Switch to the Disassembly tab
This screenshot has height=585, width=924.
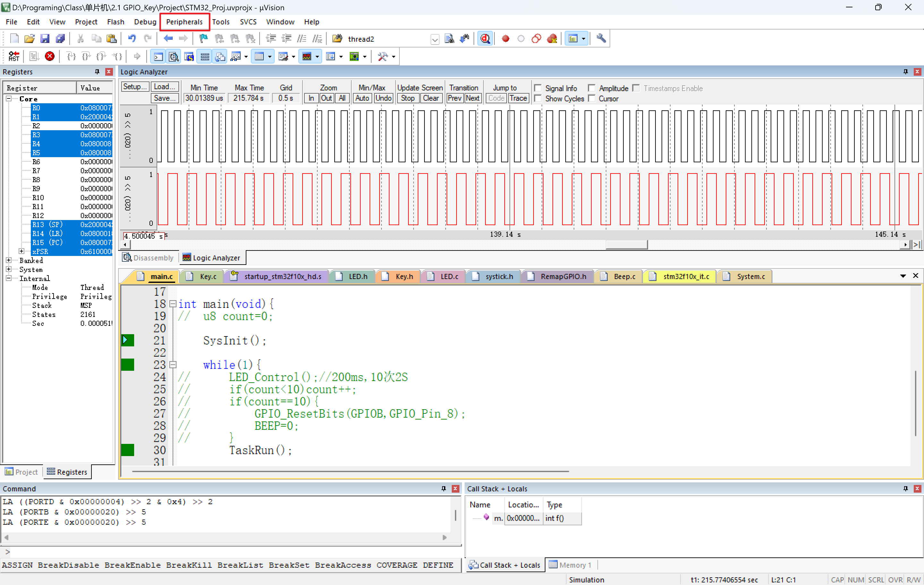coord(149,258)
